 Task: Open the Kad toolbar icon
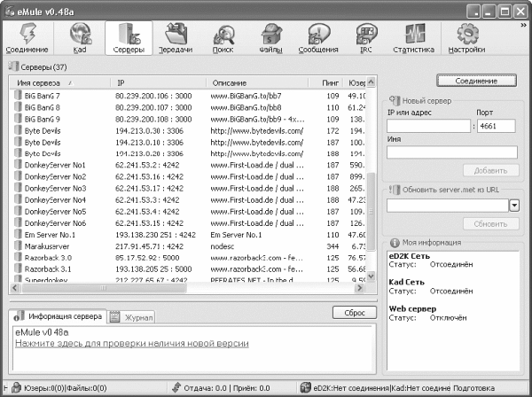(x=80, y=38)
